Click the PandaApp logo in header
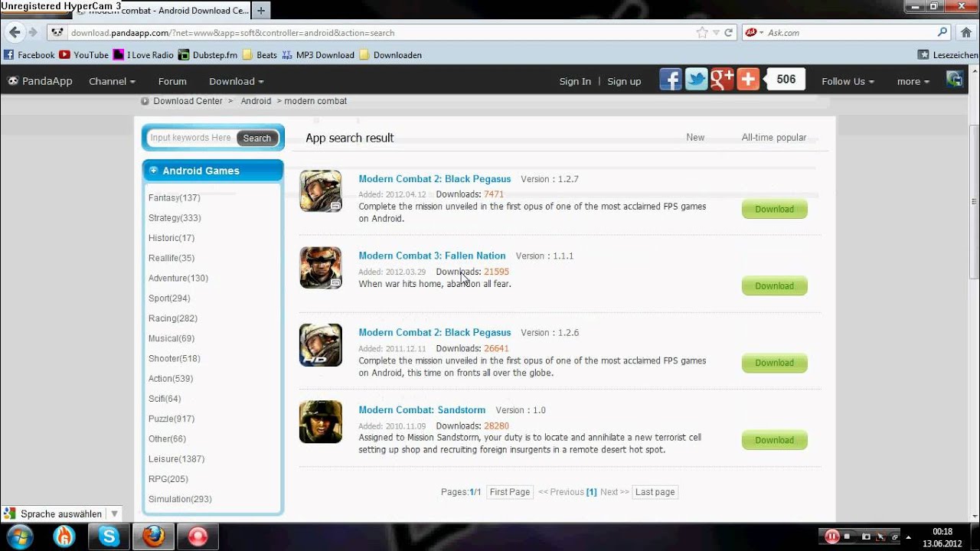The height and width of the screenshot is (551, 980). pos(41,81)
